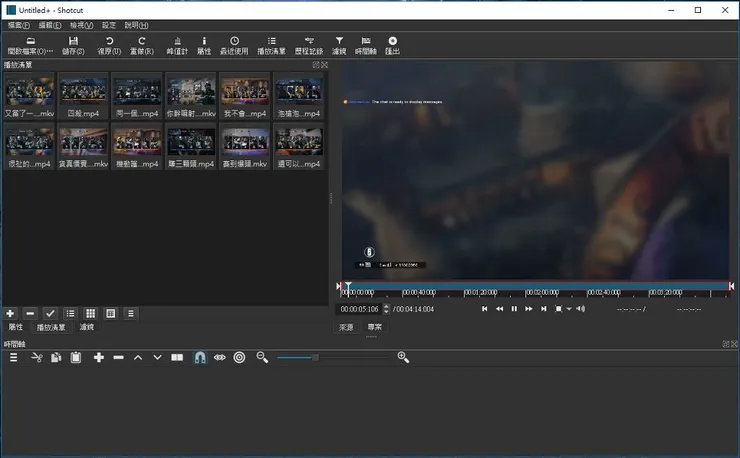Expand the player zoom grid dropdown arrow
This screenshot has height=458, width=740.
click(x=569, y=309)
